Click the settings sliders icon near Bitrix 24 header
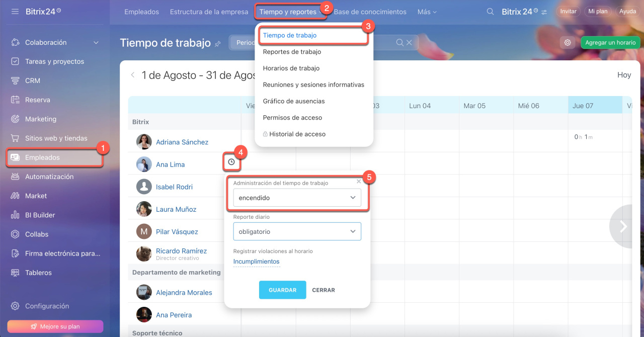This screenshot has width=644, height=337. pos(544,12)
